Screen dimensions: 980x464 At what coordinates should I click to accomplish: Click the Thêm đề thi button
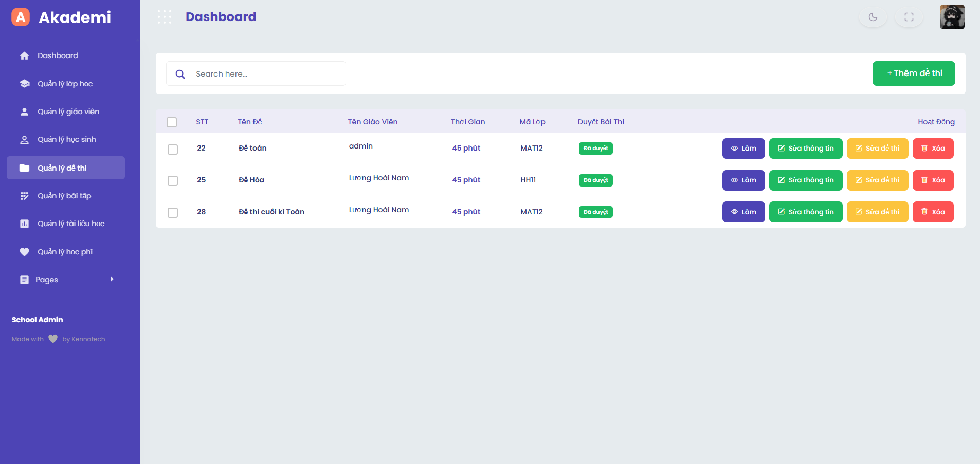[x=913, y=73]
